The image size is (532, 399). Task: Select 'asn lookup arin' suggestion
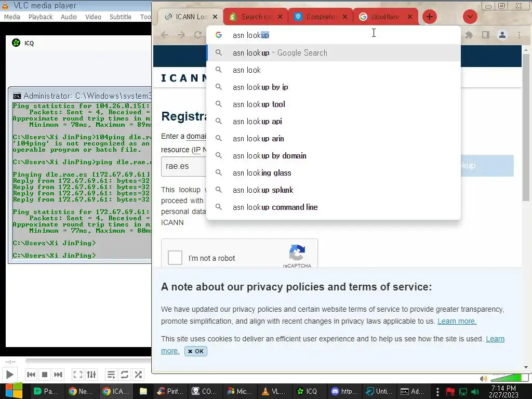click(x=334, y=138)
